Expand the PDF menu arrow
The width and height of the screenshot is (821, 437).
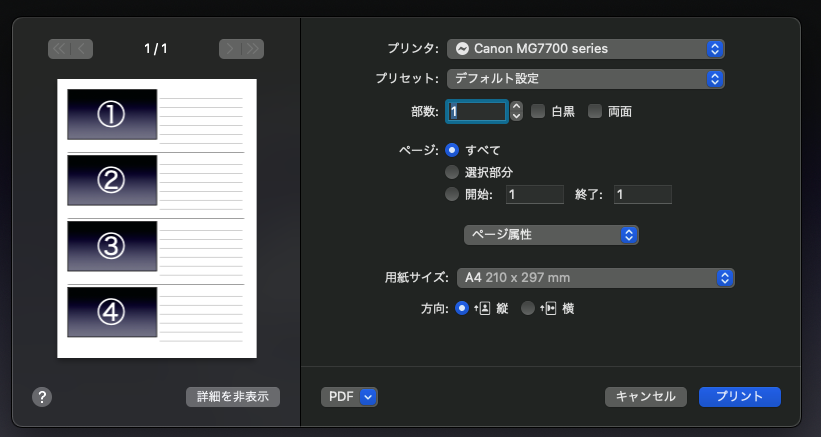pos(369,397)
